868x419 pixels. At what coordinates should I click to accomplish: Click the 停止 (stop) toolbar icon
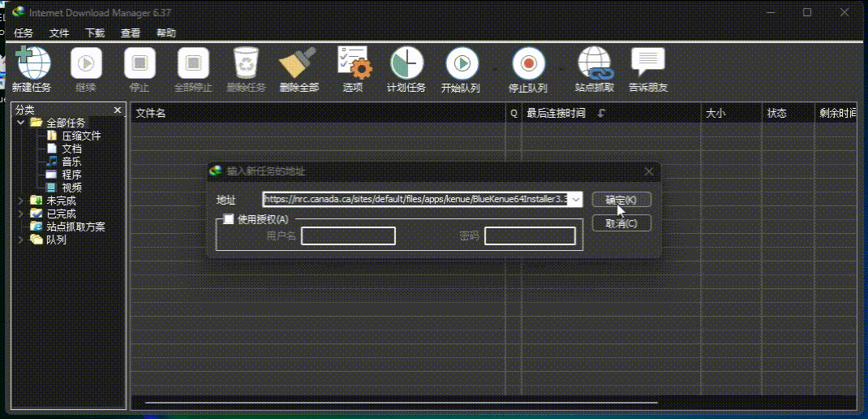click(x=140, y=63)
